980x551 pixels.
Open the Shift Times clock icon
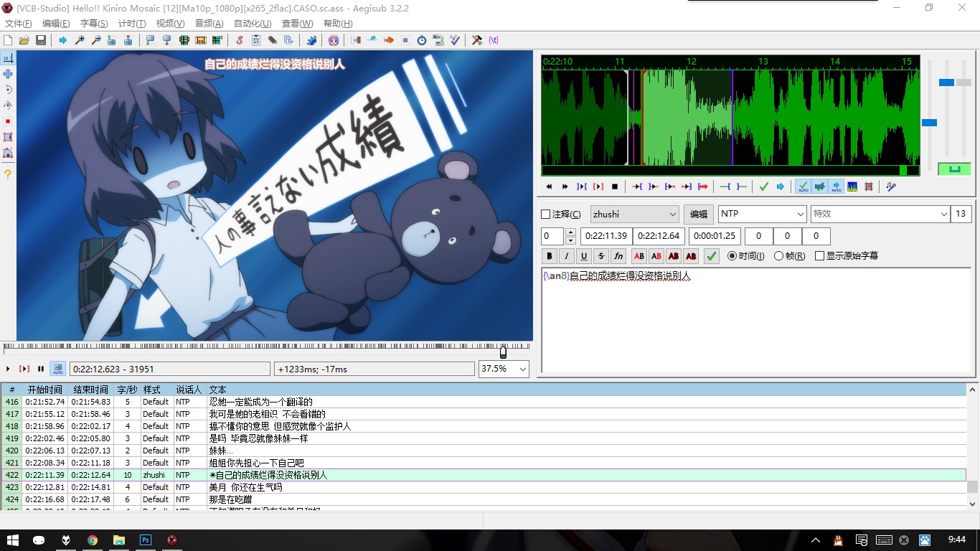422,40
